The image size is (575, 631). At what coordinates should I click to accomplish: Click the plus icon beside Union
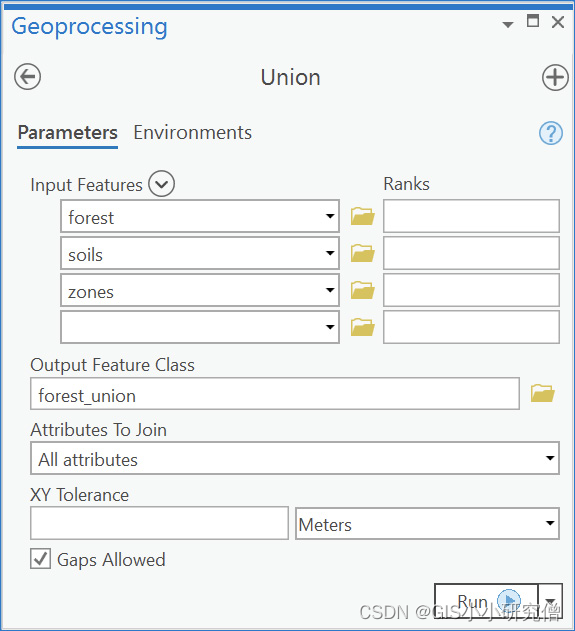[555, 77]
